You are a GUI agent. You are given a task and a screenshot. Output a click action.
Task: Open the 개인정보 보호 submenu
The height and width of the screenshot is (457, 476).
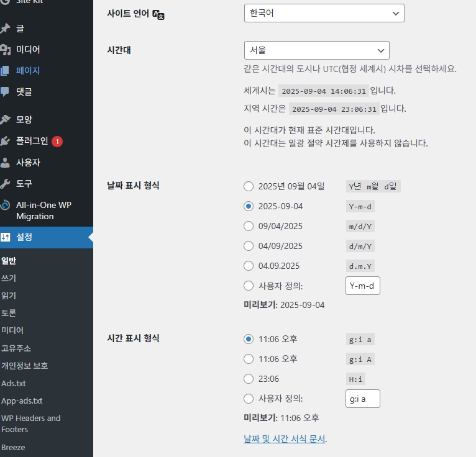[25, 366]
